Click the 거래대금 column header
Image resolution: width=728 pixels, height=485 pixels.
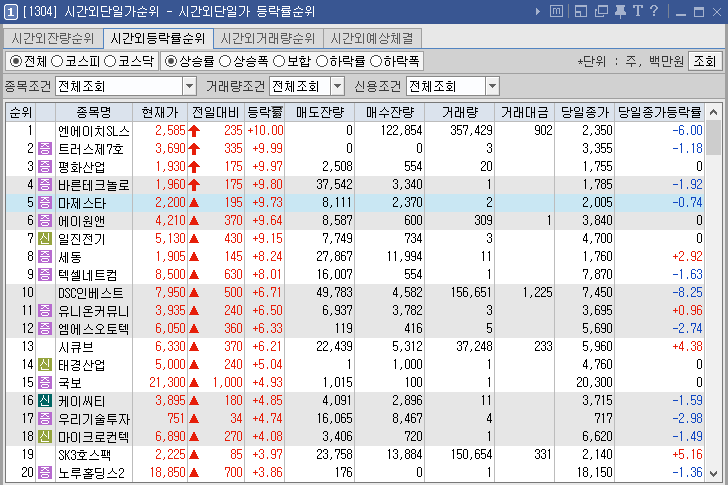pyautogui.click(x=525, y=112)
